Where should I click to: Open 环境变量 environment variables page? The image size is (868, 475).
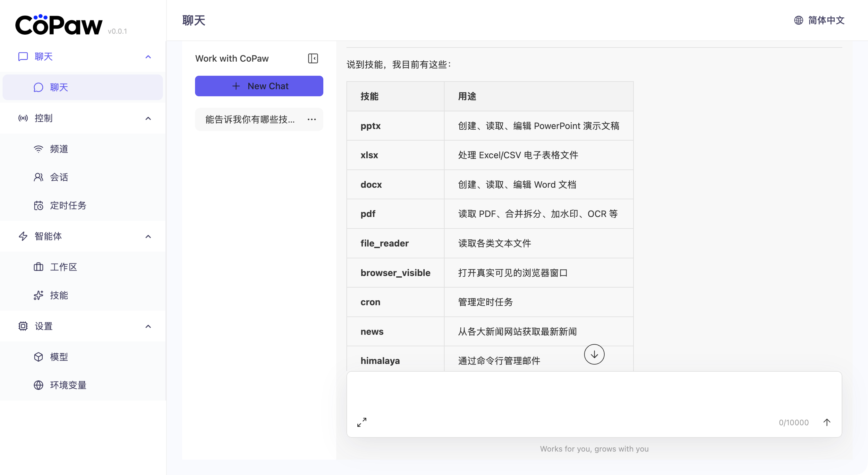coord(68,385)
